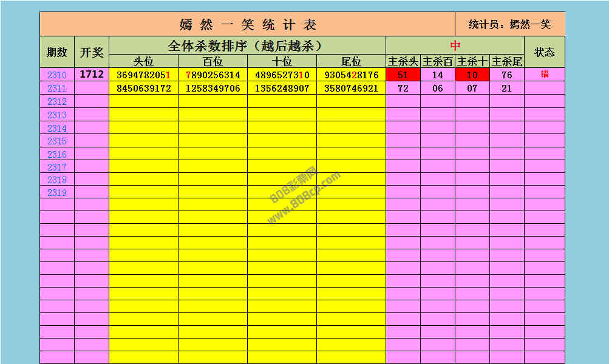The height and width of the screenshot is (364, 609).
Task: Select the red 主杀十 cell showing 10
Action: (x=472, y=75)
